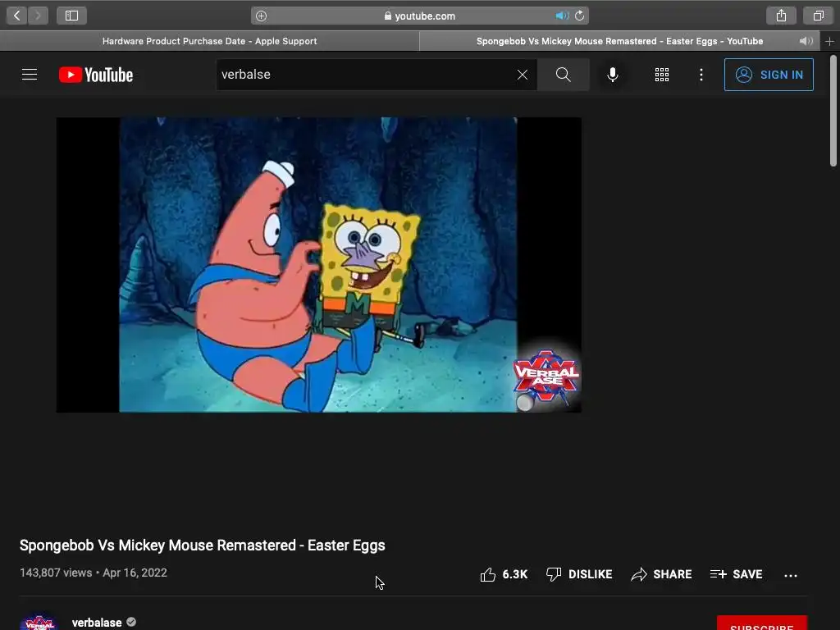The width and height of the screenshot is (840, 630).
Task: Search with your voice microphone icon
Action: tap(613, 75)
